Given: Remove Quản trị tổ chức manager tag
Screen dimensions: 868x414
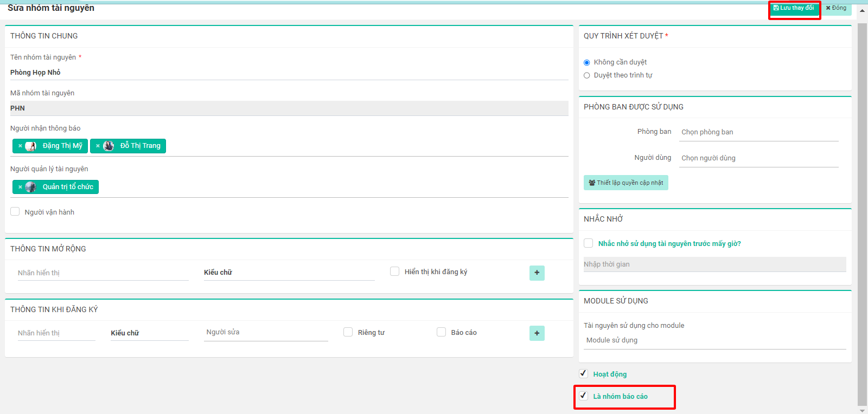Looking at the screenshot, I should tap(20, 187).
